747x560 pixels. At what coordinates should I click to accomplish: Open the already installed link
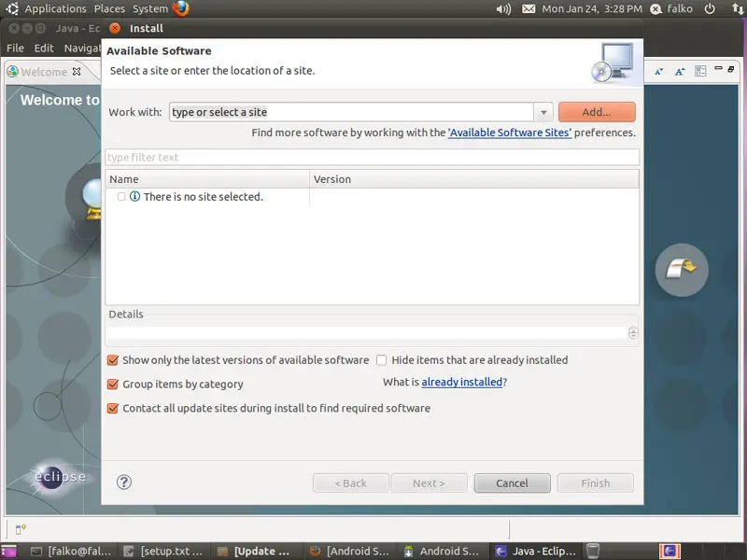tap(461, 382)
